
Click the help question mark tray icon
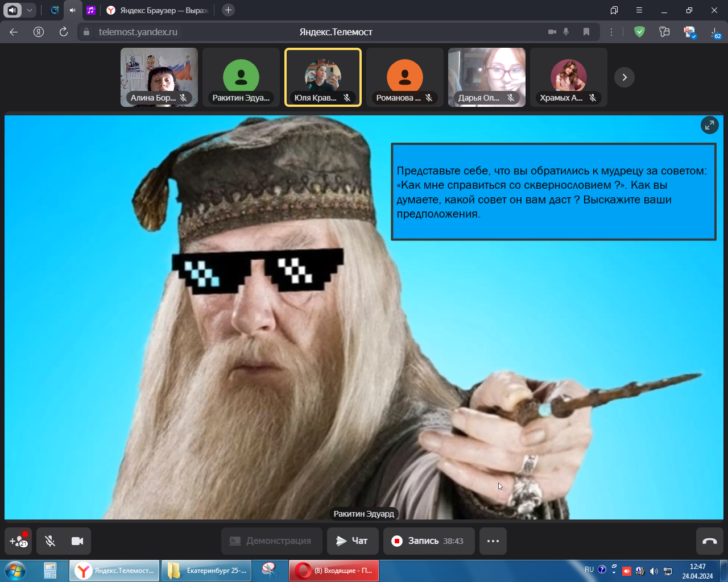(602, 569)
